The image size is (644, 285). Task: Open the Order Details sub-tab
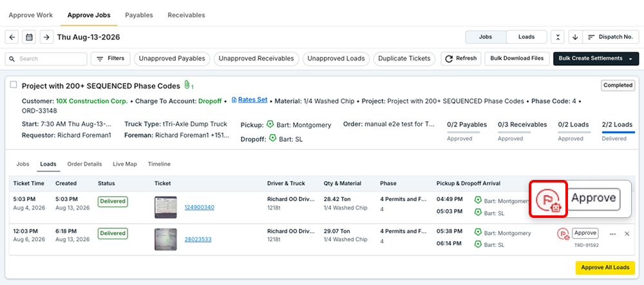tap(84, 164)
